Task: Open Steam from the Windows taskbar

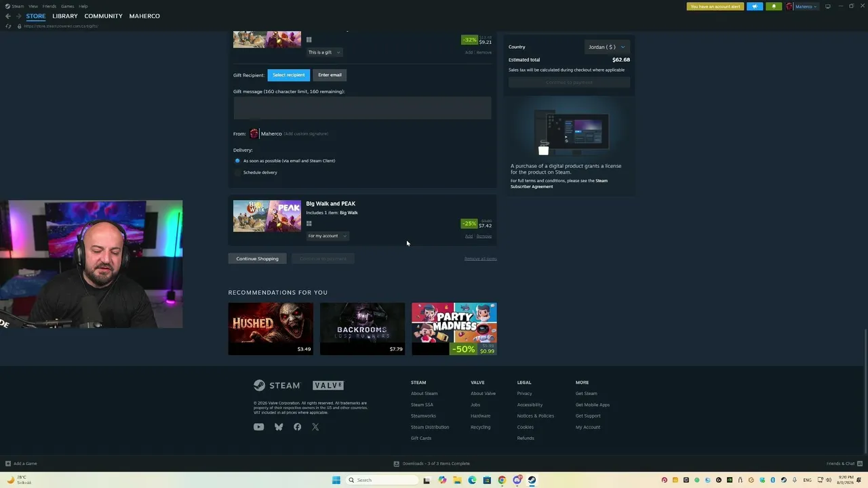Action: [532, 480]
